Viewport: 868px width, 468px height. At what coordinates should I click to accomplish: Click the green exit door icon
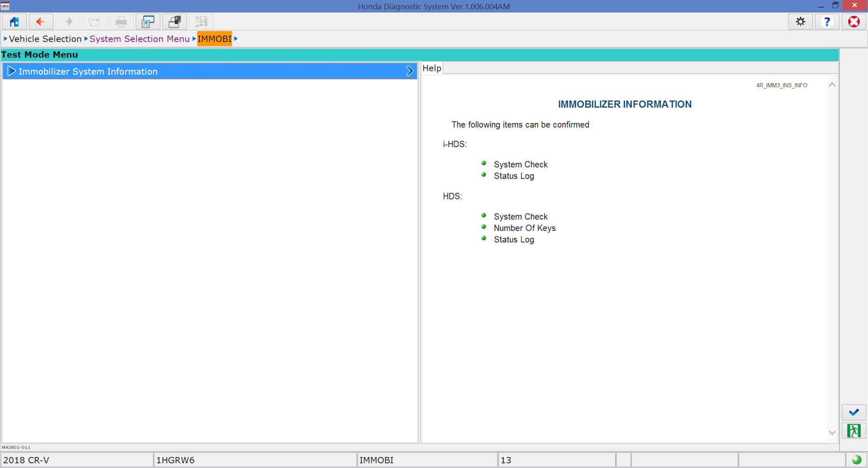(854, 431)
